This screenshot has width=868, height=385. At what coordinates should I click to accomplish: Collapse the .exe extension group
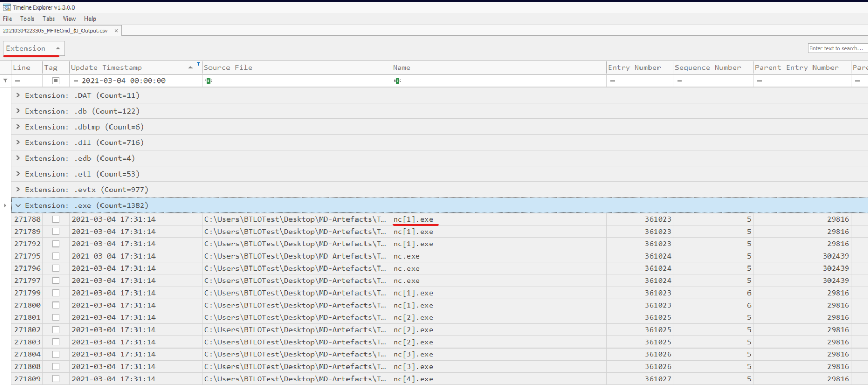point(18,206)
